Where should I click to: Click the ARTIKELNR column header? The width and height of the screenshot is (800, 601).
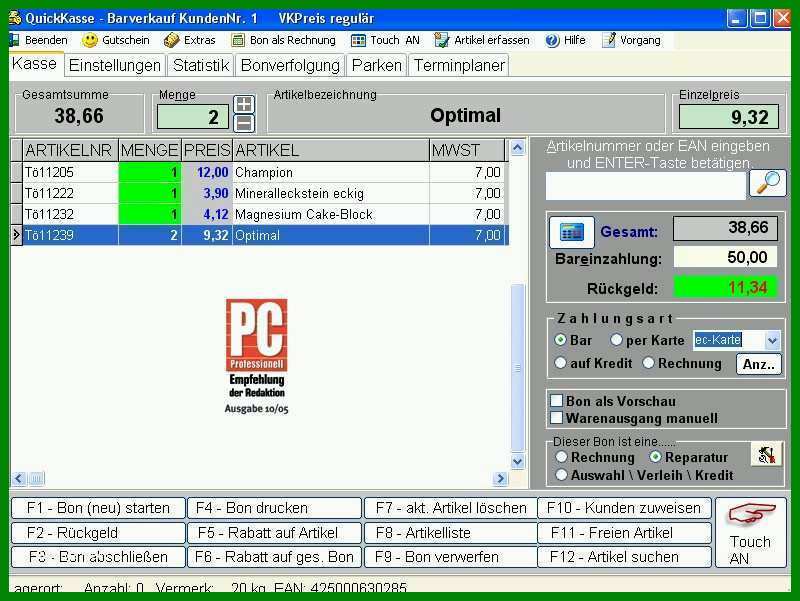click(x=70, y=151)
